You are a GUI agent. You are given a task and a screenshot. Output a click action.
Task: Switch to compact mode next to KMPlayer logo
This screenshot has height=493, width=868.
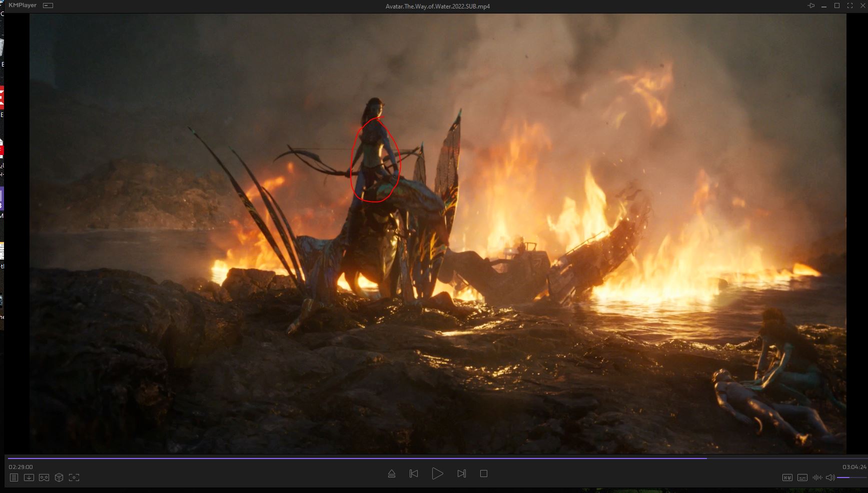(48, 5)
